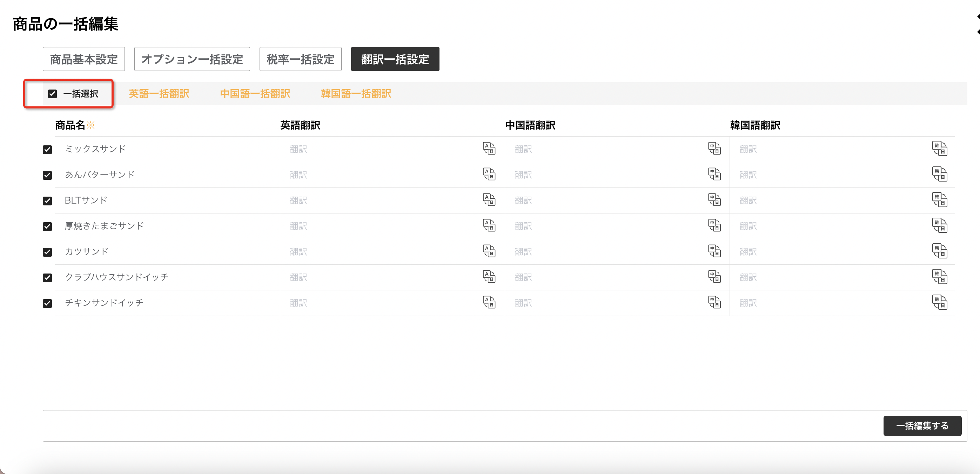Screen dimensions: 980x474
Task: Click Chinese translate icon for クラブハウスサンドイッチ
Action: coord(714,277)
